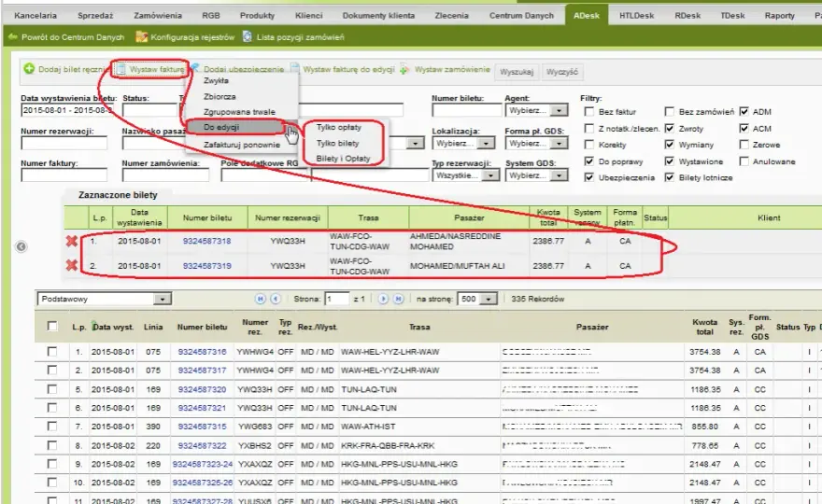Click the Strona page number field
This screenshot has width=822, height=504.
click(x=336, y=299)
